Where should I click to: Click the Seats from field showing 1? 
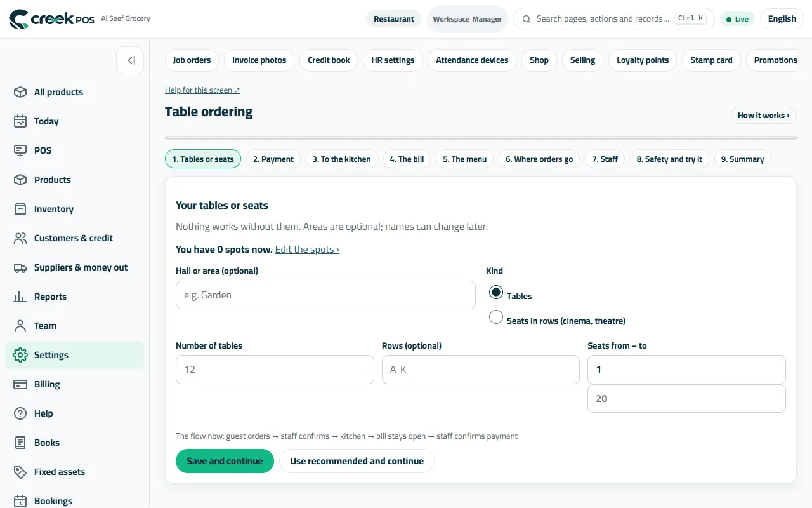(x=686, y=370)
